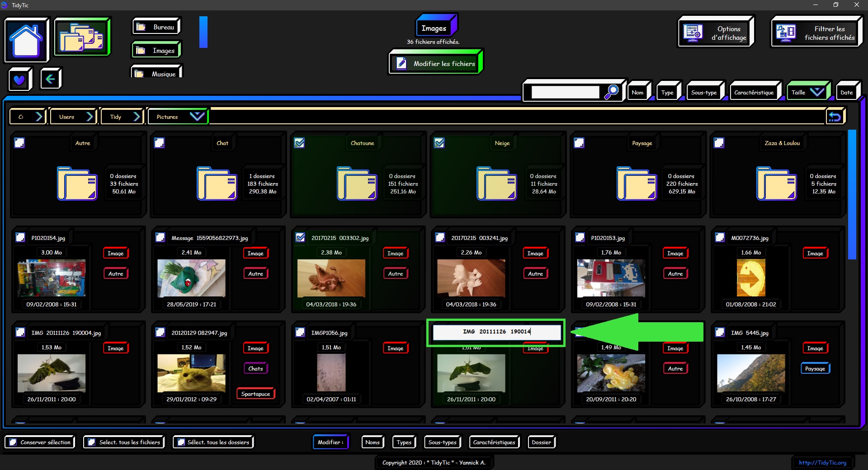Toggle the Taille sort order arrow
The height and width of the screenshot is (470, 868).
(x=817, y=92)
